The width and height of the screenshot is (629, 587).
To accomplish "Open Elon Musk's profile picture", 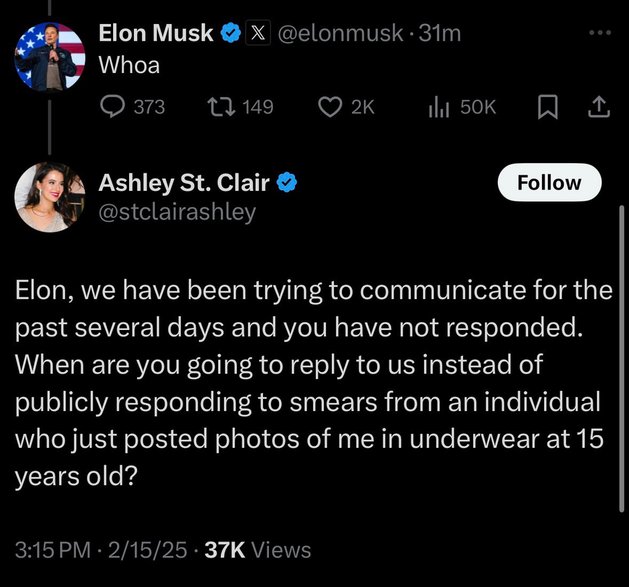I will click(x=50, y=56).
